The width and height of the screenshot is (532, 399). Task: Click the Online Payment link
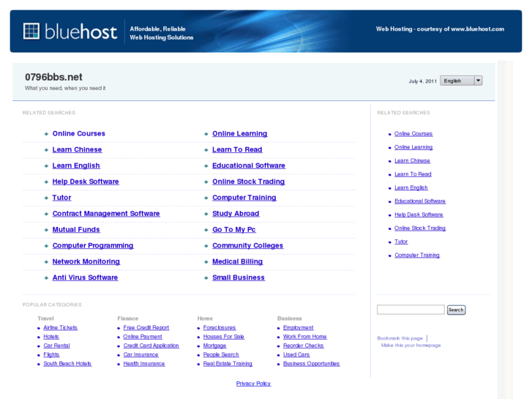(x=143, y=337)
